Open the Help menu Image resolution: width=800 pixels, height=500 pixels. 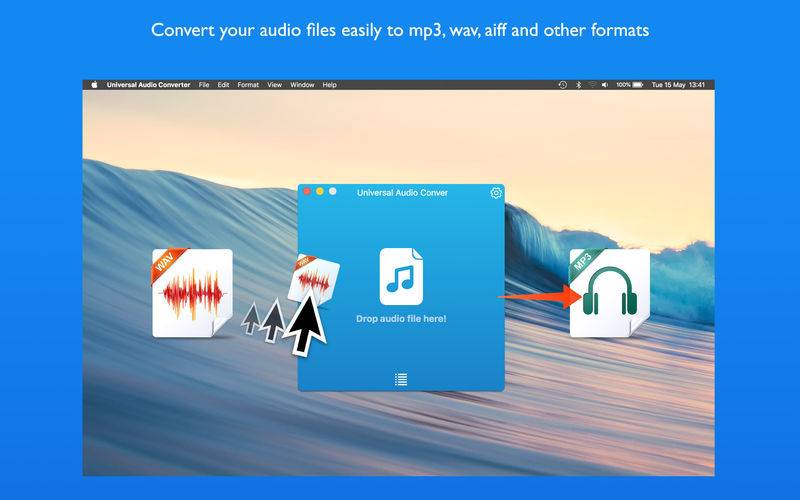tap(330, 85)
